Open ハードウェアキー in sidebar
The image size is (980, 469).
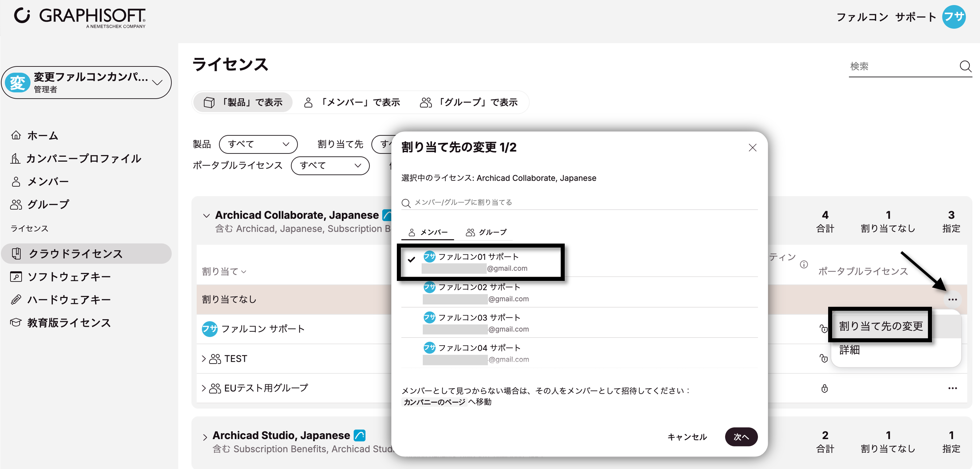61,299
